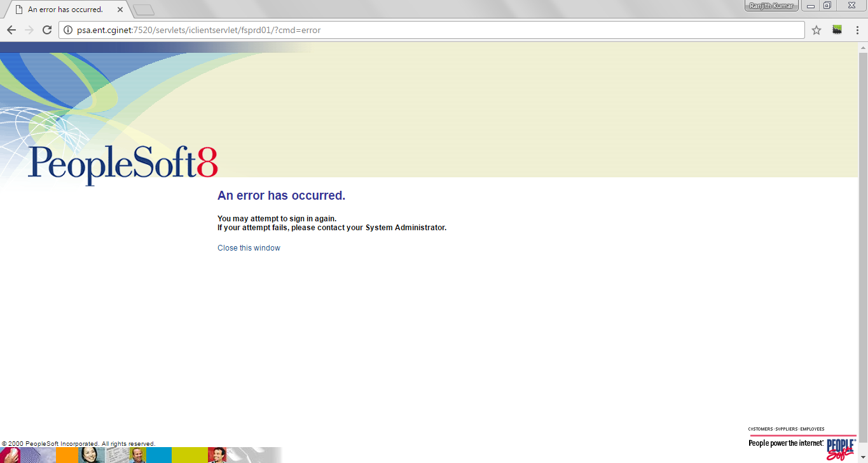The height and width of the screenshot is (463, 868).
Task: Click the scrollbar up arrow
Action: (863, 47)
